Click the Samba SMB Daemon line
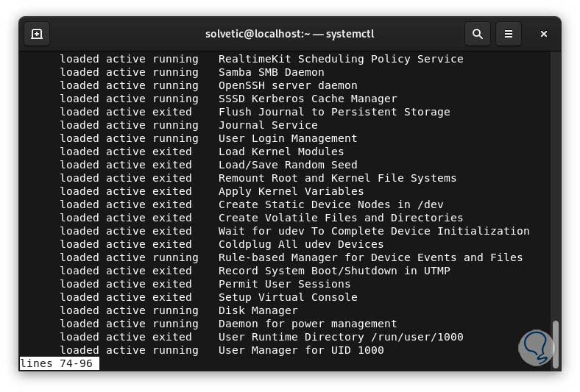 [271, 72]
